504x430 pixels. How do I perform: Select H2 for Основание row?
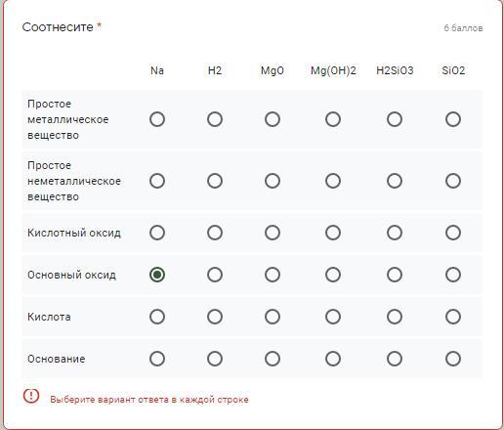tap(215, 359)
